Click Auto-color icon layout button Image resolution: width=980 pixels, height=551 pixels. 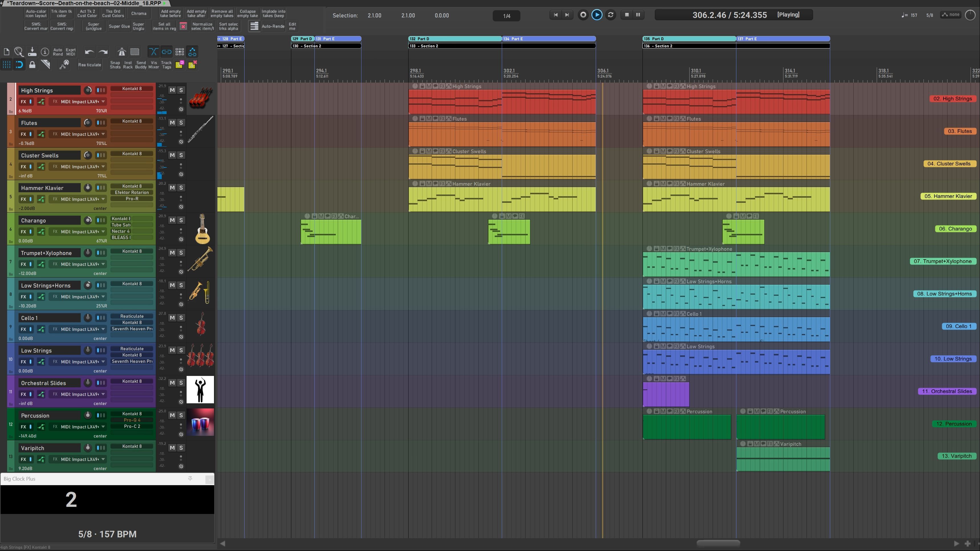36,13
